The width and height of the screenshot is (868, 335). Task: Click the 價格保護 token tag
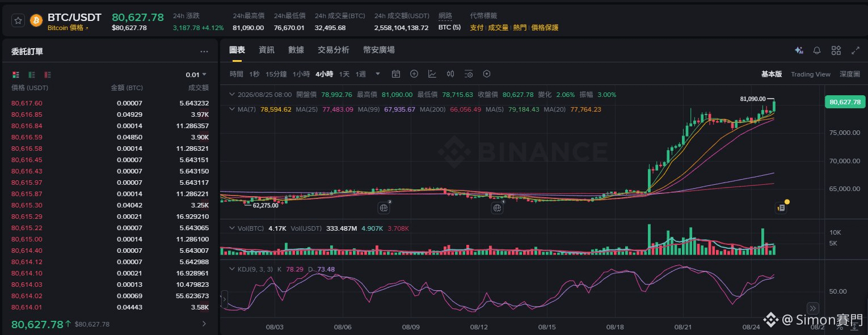click(545, 28)
